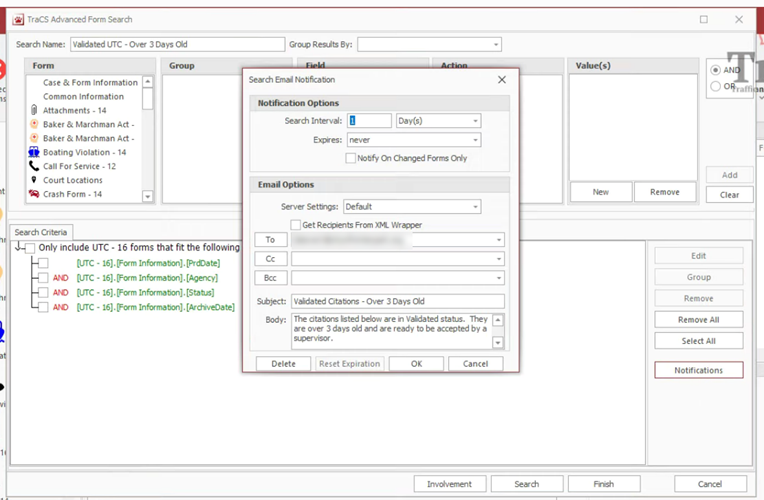Click the Notifications button
This screenshot has width=764, height=500.
[x=699, y=370]
